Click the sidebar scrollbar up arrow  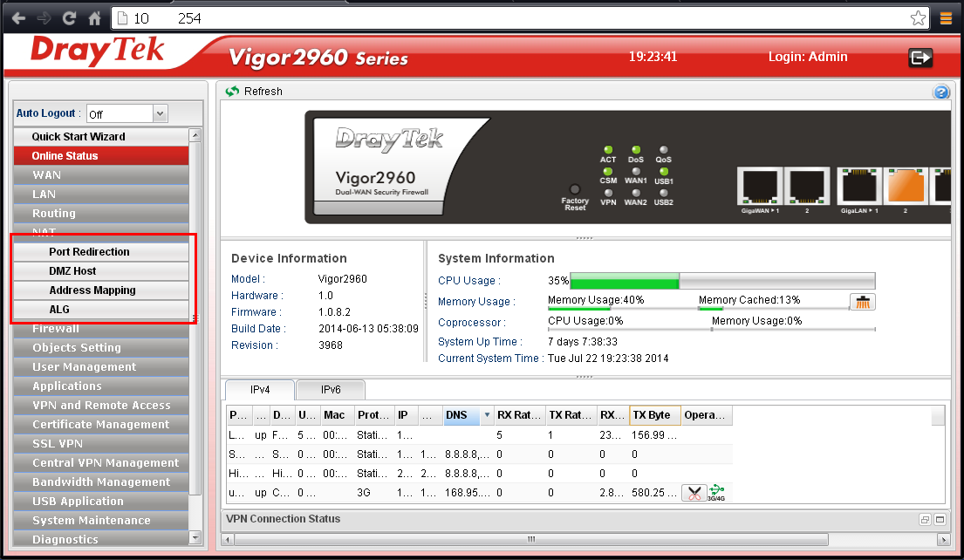tap(195, 134)
